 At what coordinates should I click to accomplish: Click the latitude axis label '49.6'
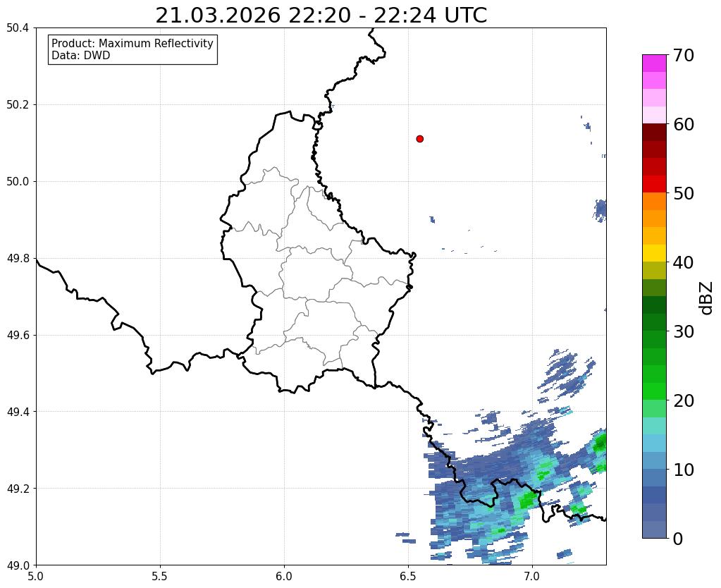(x=18, y=336)
